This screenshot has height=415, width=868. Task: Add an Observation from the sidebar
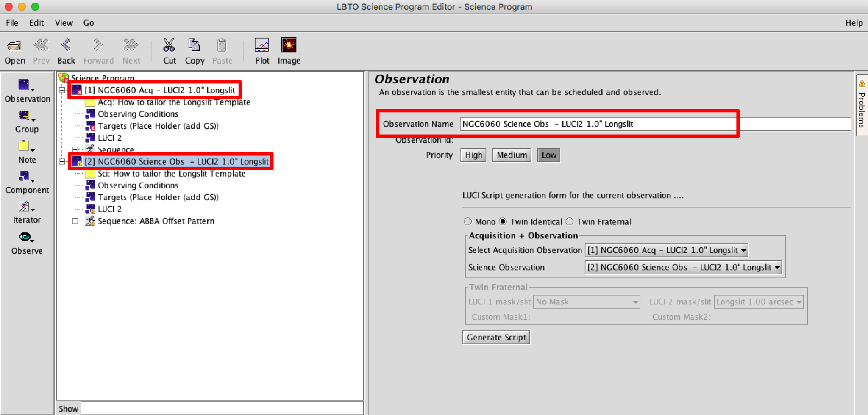(27, 91)
